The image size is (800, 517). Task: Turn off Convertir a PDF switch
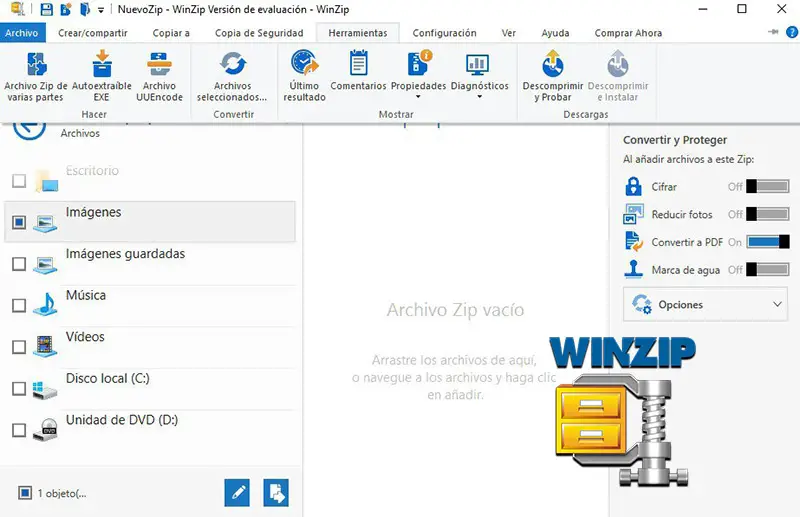[768, 242]
